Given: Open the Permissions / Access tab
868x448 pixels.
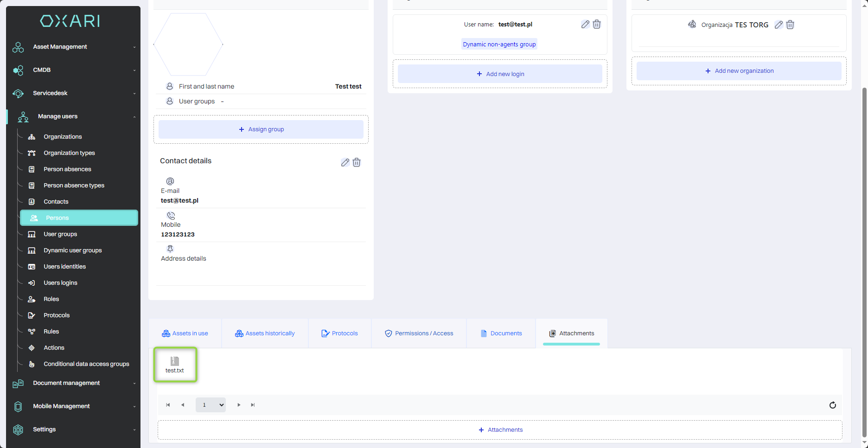Looking at the screenshot, I should tap(419, 333).
